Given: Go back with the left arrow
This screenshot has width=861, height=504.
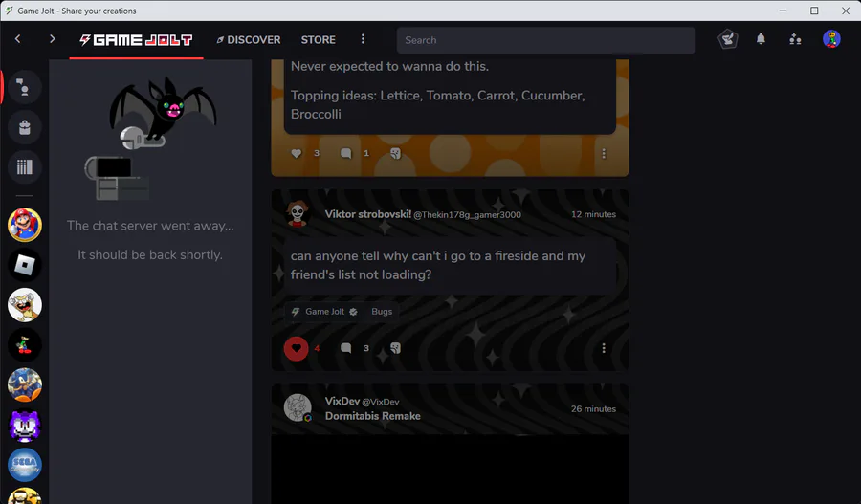Looking at the screenshot, I should [17, 39].
